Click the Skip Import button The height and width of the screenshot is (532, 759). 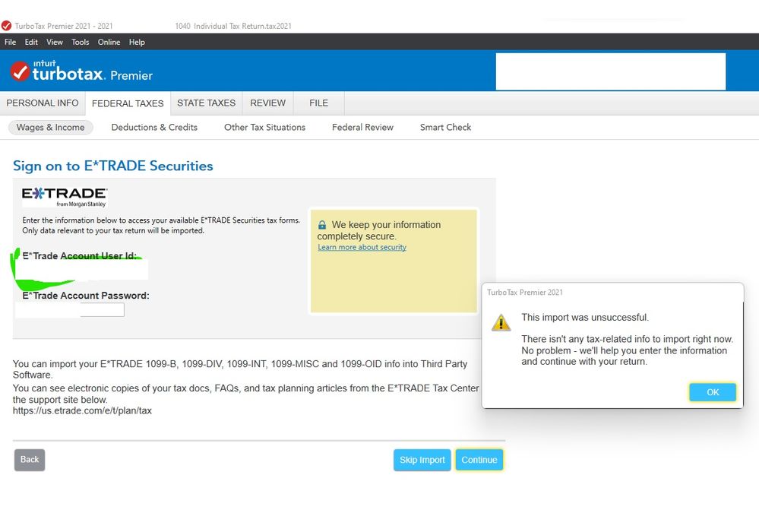click(x=422, y=460)
